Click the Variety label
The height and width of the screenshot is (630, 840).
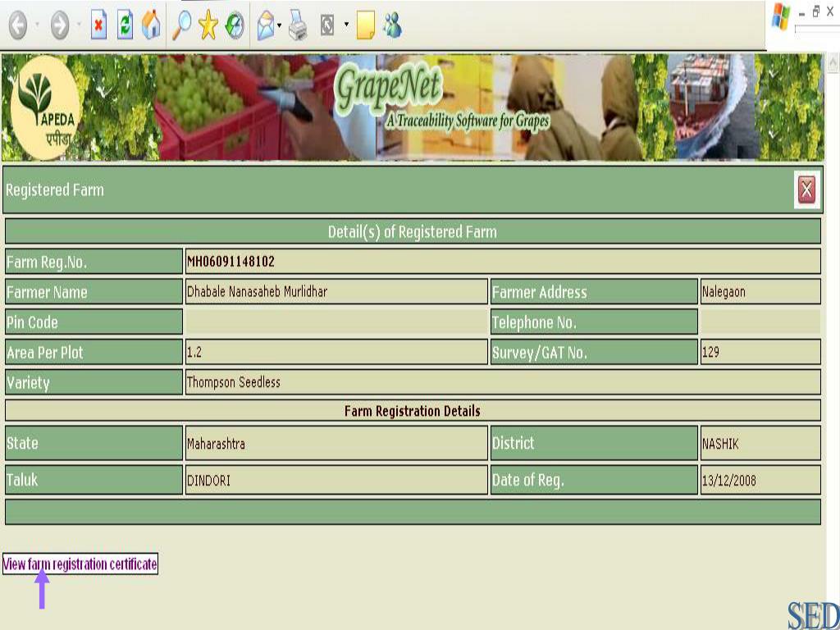click(x=28, y=382)
